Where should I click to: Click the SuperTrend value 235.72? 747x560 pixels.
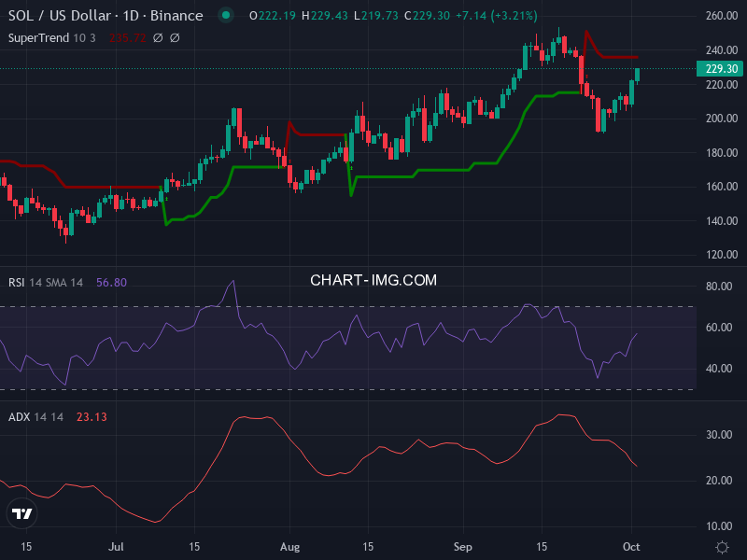click(127, 37)
